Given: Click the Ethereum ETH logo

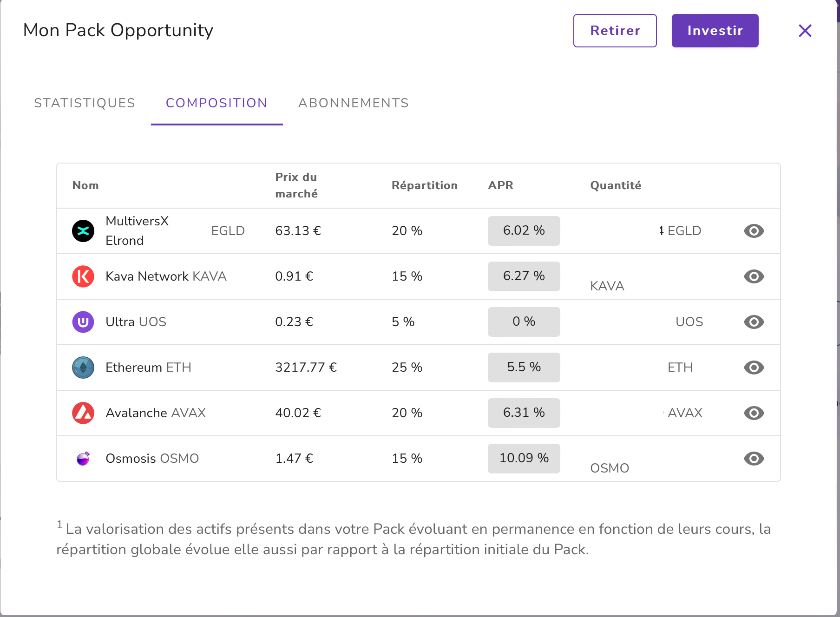Looking at the screenshot, I should pyautogui.click(x=83, y=368).
